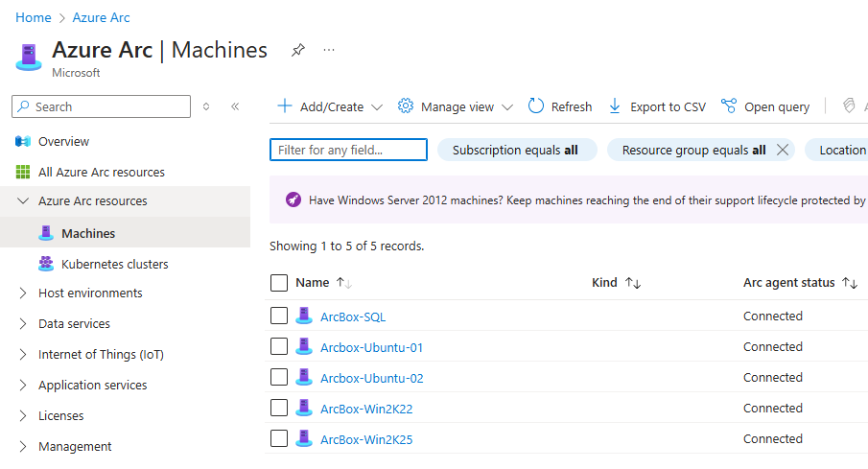Check the ArcBox-Win2K25 row checkbox
Screen dimensions: 868x469
tap(279, 438)
